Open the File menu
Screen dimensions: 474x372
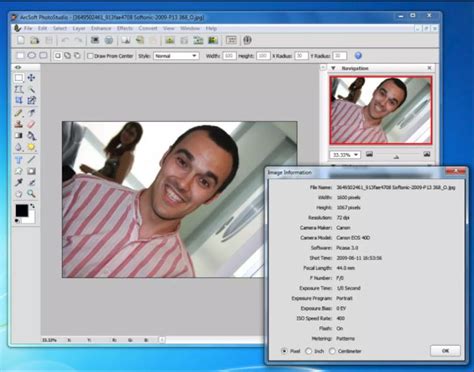[x=28, y=28]
